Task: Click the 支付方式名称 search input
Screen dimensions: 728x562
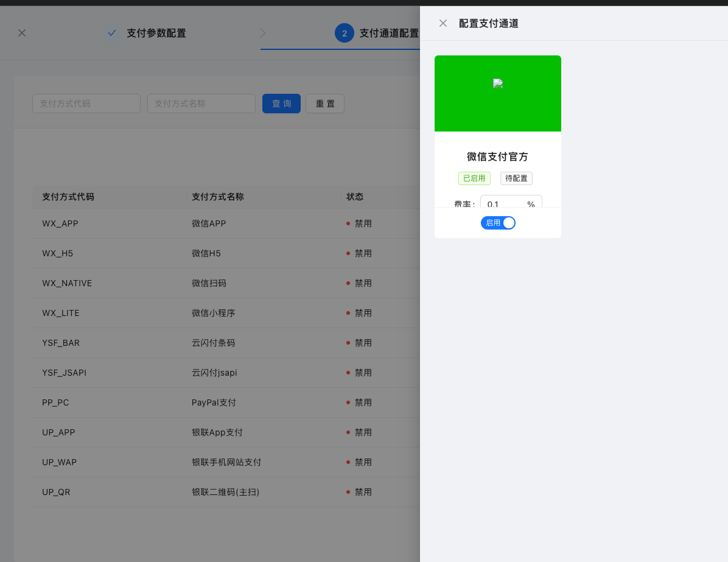Action: (x=201, y=104)
